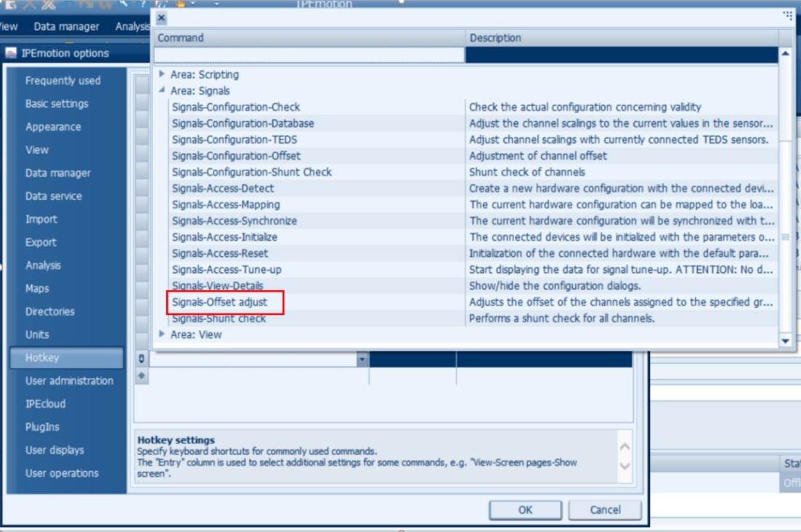Collapse the Area: Signals group

pos(161,91)
